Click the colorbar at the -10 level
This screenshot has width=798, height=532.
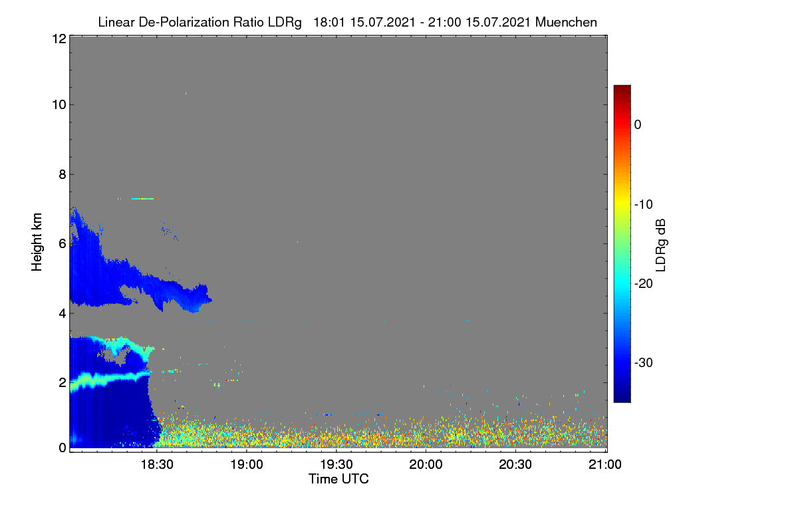coord(622,204)
